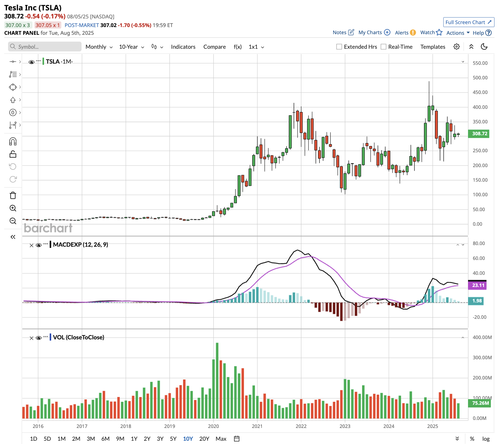Click the zoom out magnifier icon
Image resolution: width=504 pixels, height=444 pixels.
tap(13, 221)
